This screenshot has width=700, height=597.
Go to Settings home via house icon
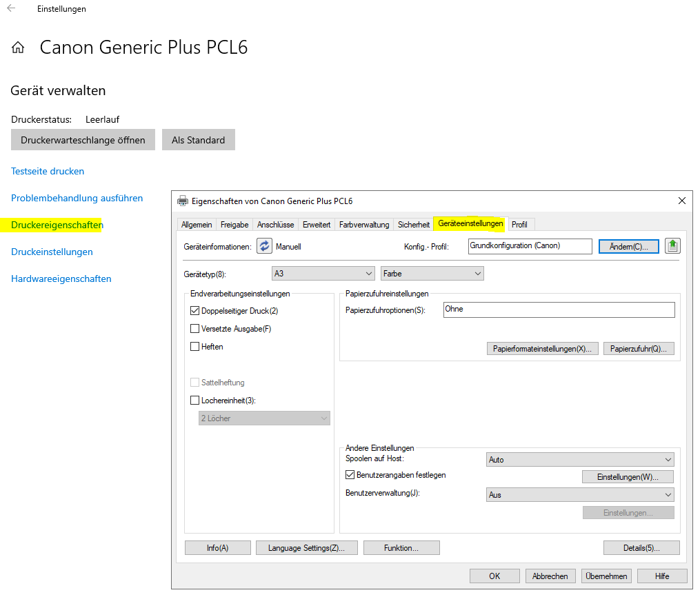click(18, 48)
